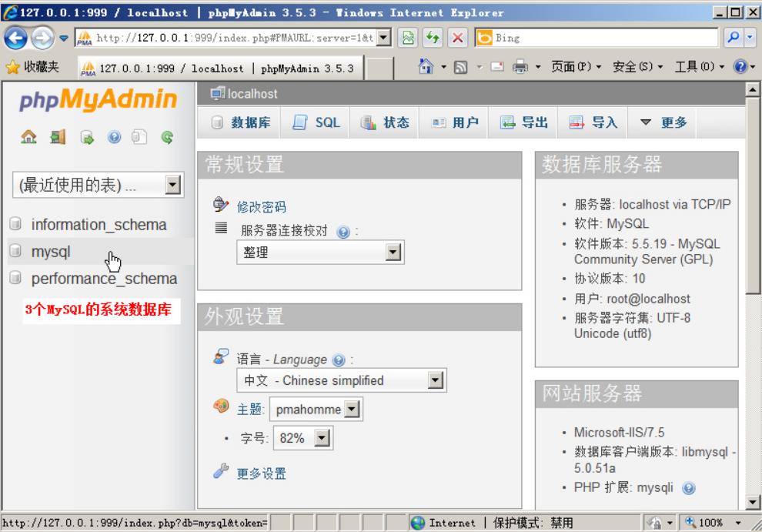Open the 整理 collation dropdown

click(393, 253)
